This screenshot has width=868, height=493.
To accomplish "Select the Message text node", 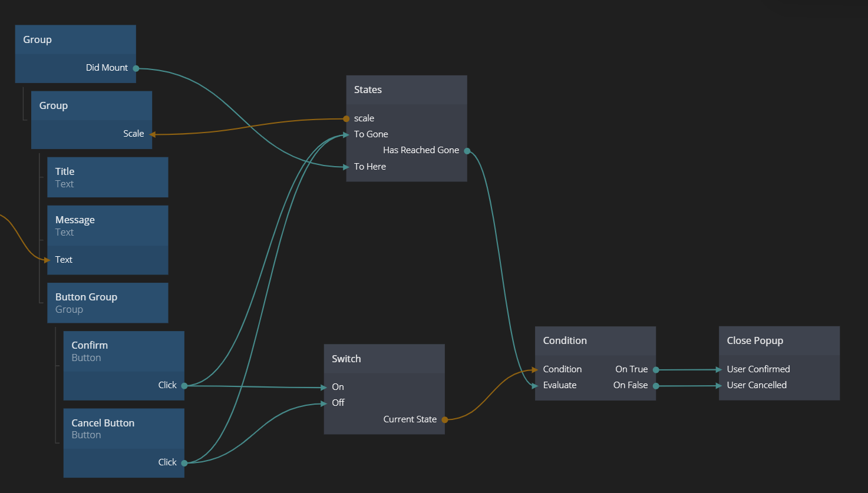I will [x=107, y=226].
